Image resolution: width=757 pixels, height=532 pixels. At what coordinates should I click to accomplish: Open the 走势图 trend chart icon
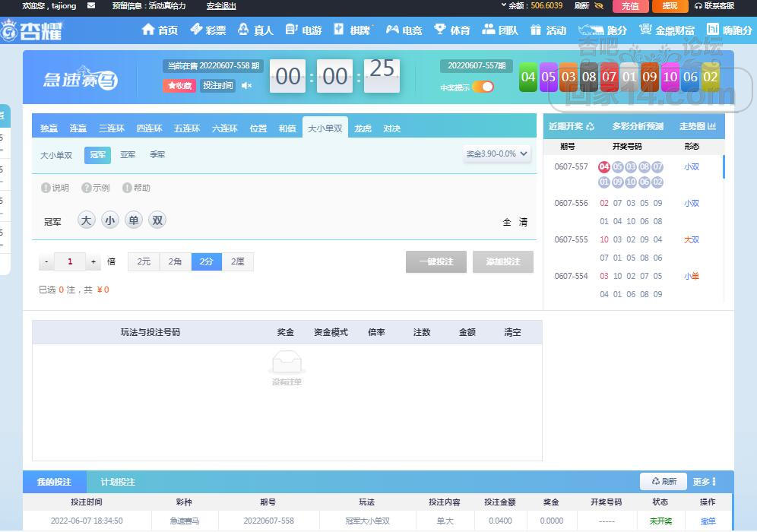[x=711, y=126]
